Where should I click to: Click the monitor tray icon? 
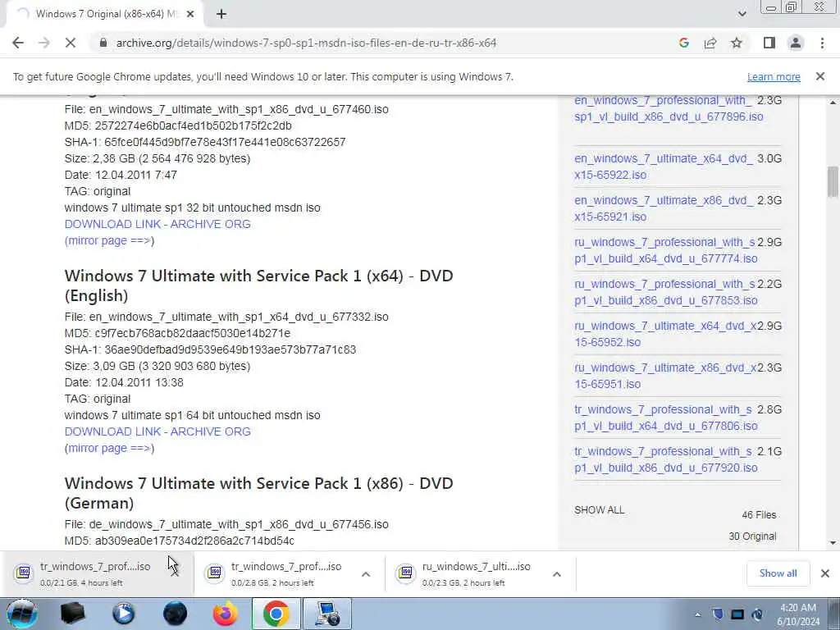(737, 614)
